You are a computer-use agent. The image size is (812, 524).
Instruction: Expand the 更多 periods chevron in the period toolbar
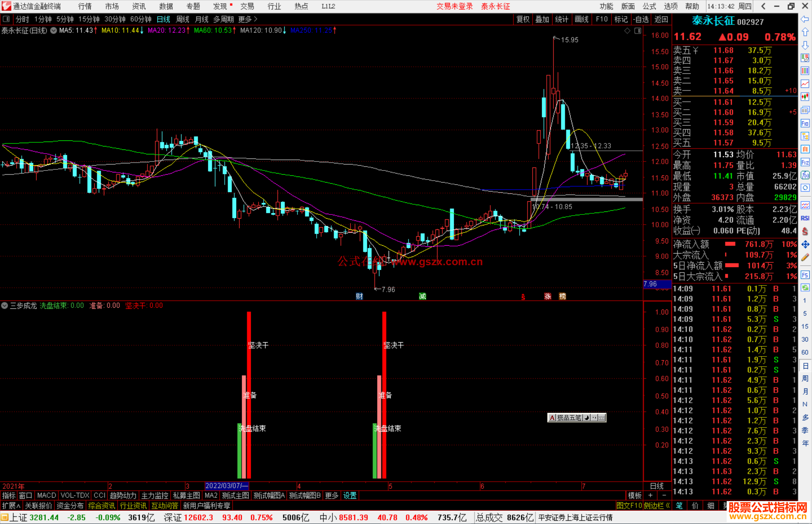coord(256,19)
